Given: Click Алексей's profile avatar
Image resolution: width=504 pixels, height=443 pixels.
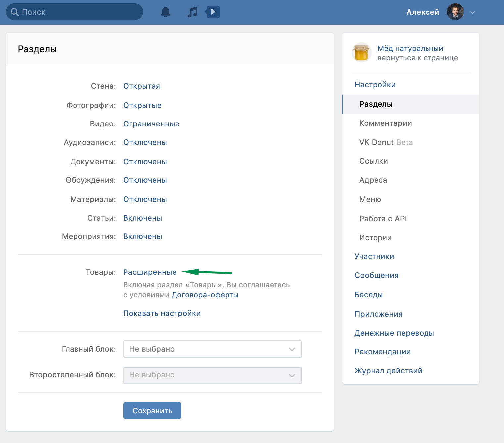Looking at the screenshot, I should click(x=455, y=12).
